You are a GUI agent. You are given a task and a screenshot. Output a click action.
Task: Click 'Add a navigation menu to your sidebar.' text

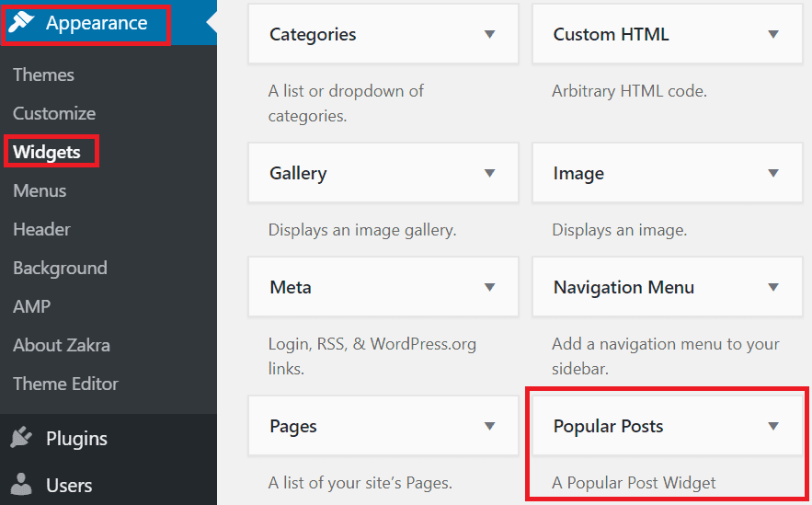click(x=666, y=356)
